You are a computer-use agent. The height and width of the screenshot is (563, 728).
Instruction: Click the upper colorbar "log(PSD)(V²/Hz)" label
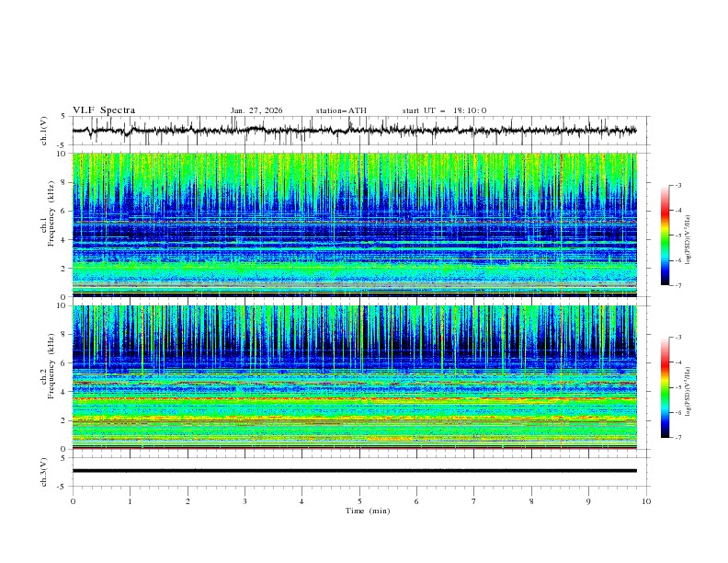pyautogui.click(x=688, y=240)
